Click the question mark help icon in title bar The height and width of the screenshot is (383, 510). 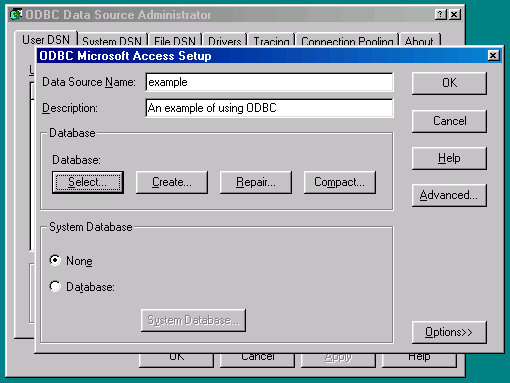coord(440,14)
